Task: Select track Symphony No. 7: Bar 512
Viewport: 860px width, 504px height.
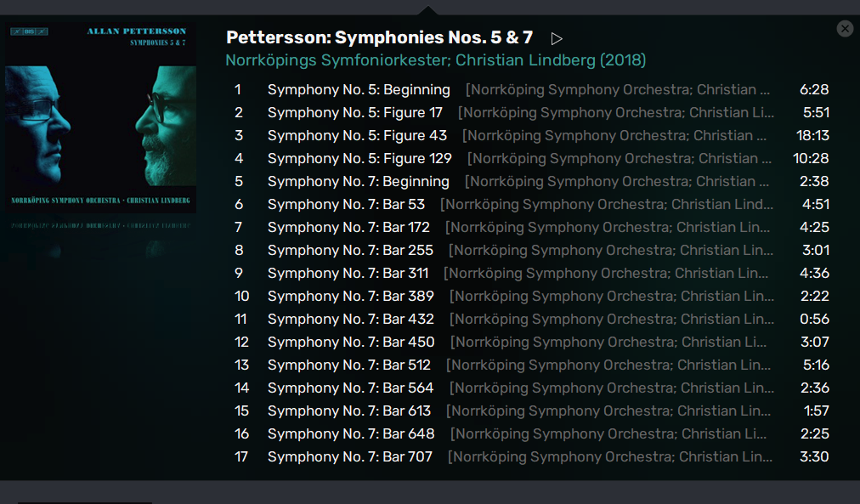Action: (x=348, y=365)
